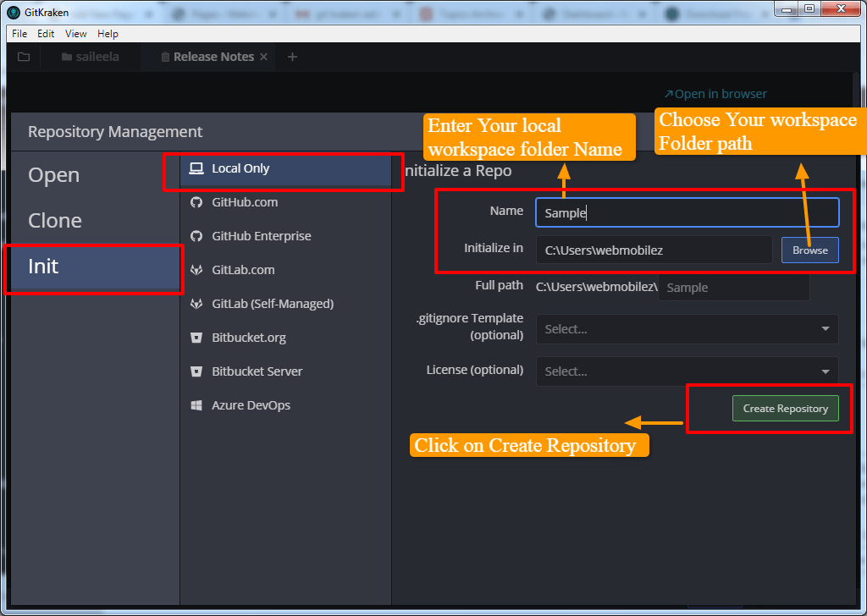867x616 pixels.
Task: Select the GitLab.com hosting service icon
Action: point(196,270)
